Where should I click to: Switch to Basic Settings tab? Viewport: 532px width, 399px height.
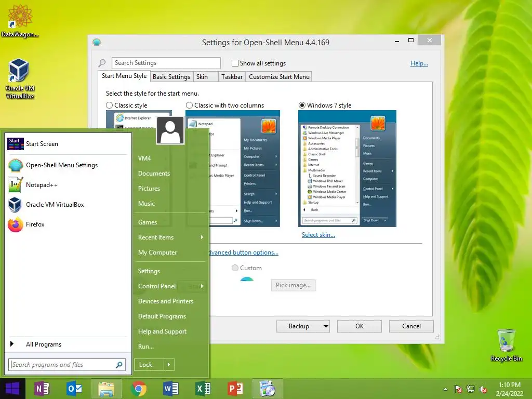pyautogui.click(x=171, y=77)
